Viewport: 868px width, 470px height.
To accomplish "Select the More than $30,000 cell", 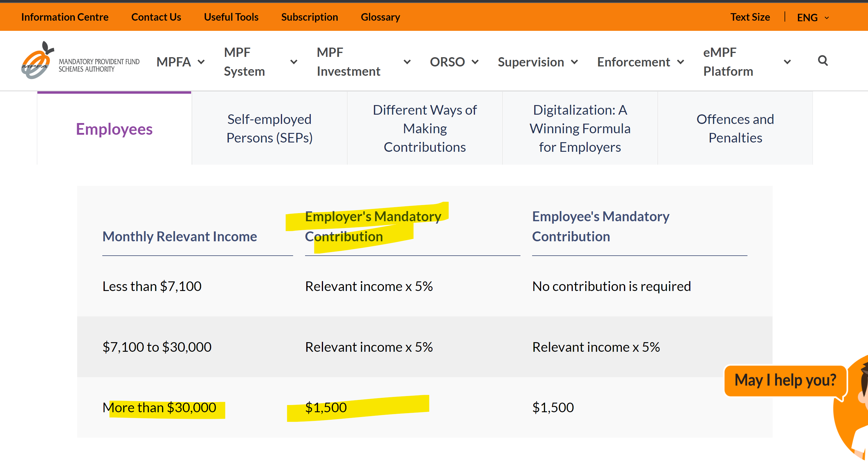I will click(159, 408).
